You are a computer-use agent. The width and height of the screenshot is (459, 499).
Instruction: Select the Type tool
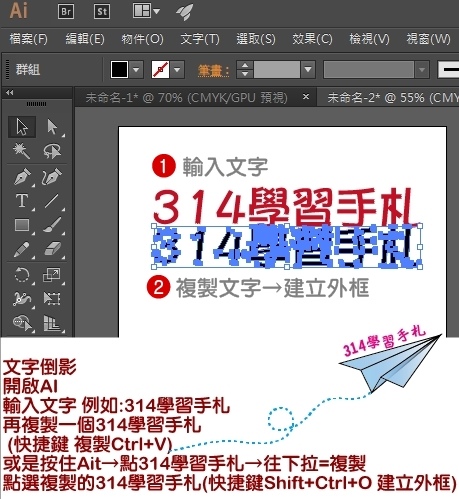(22, 201)
